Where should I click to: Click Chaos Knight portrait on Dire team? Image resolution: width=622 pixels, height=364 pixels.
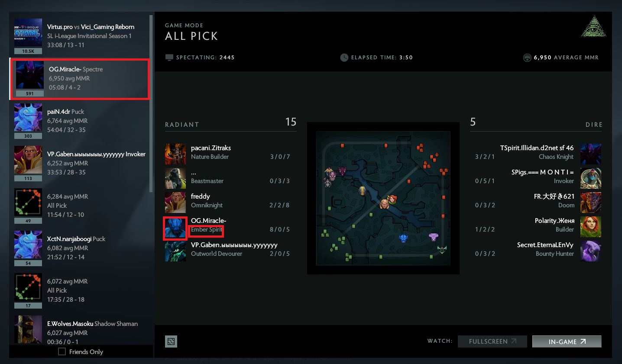pyautogui.click(x=591, y=154)
